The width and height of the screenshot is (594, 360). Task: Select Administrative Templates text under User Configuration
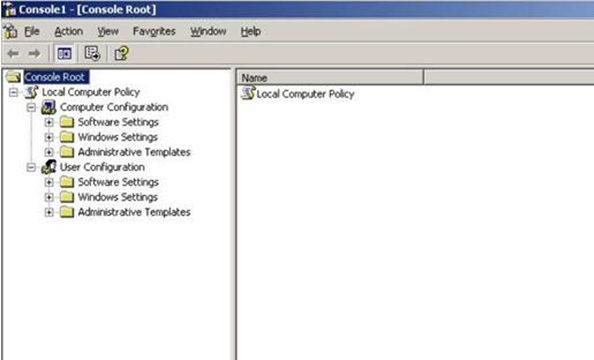pos(134,212)
